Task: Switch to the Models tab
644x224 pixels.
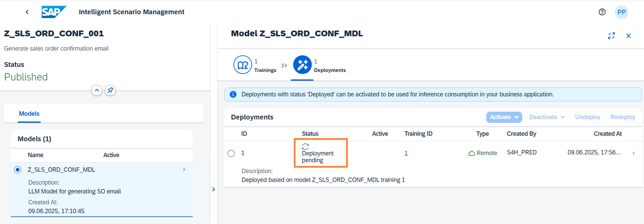Action: (x=29, y=114)
